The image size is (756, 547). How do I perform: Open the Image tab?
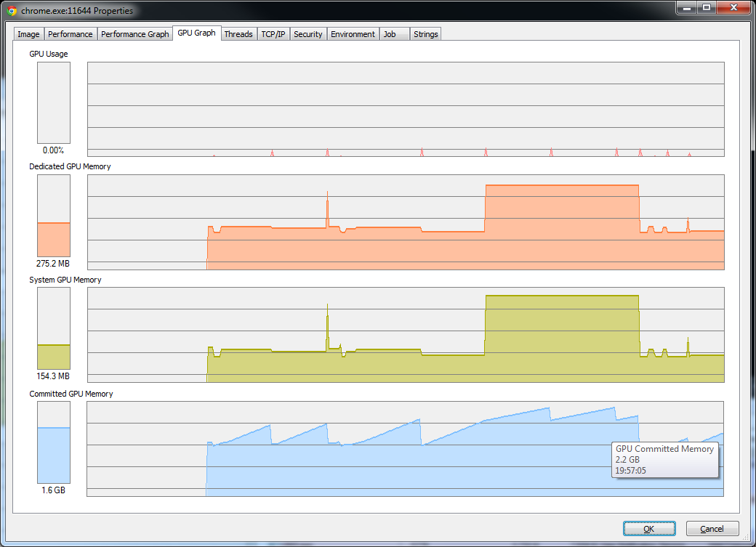pos(28,34)
